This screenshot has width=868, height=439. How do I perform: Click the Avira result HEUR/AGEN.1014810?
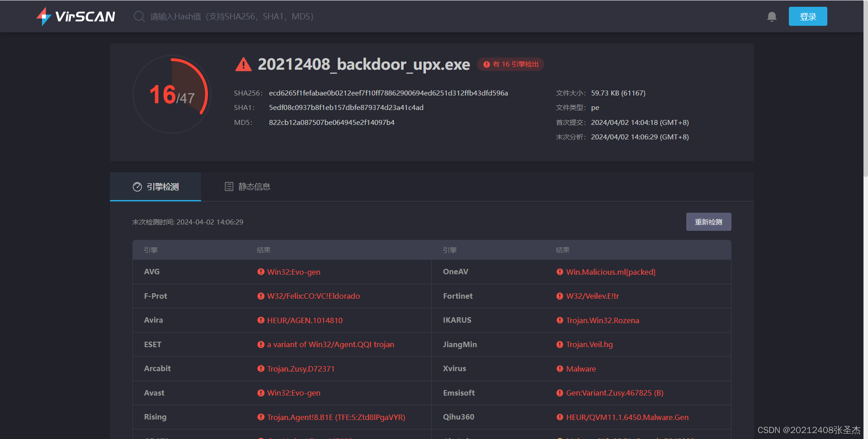305,320
